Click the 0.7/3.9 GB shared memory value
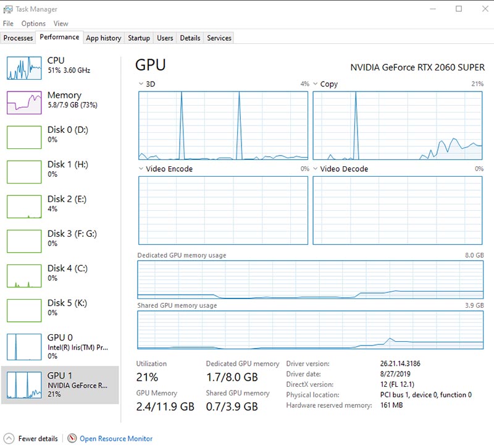Screen dimensions: 494x448 pos(232,407)
